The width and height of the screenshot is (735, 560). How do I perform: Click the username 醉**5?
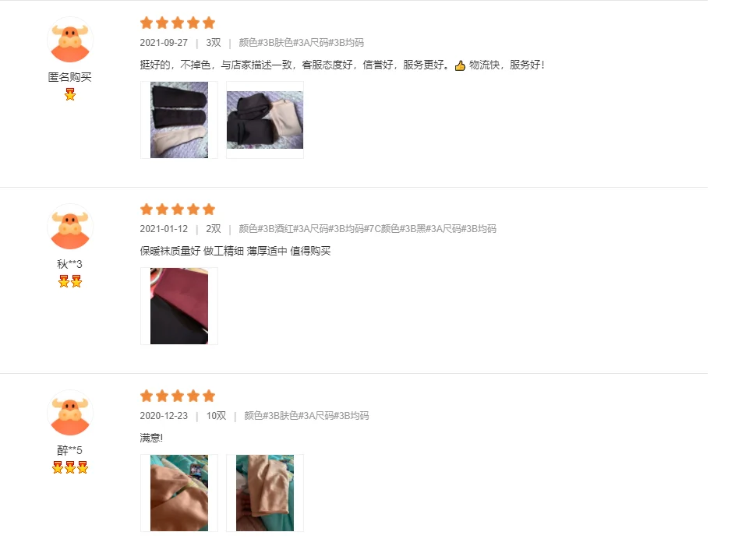(70, 450)
